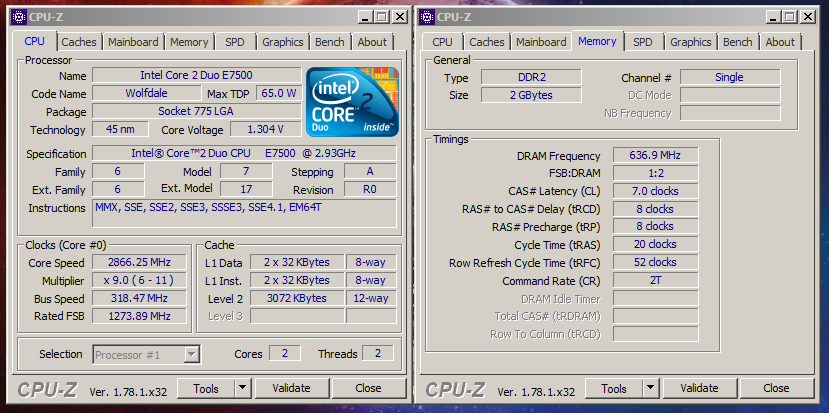The height and width of the screenshot is (413, 829).
Task: Open the Mainboard tab in right CPU-Z window
Action: pos(541,42)
